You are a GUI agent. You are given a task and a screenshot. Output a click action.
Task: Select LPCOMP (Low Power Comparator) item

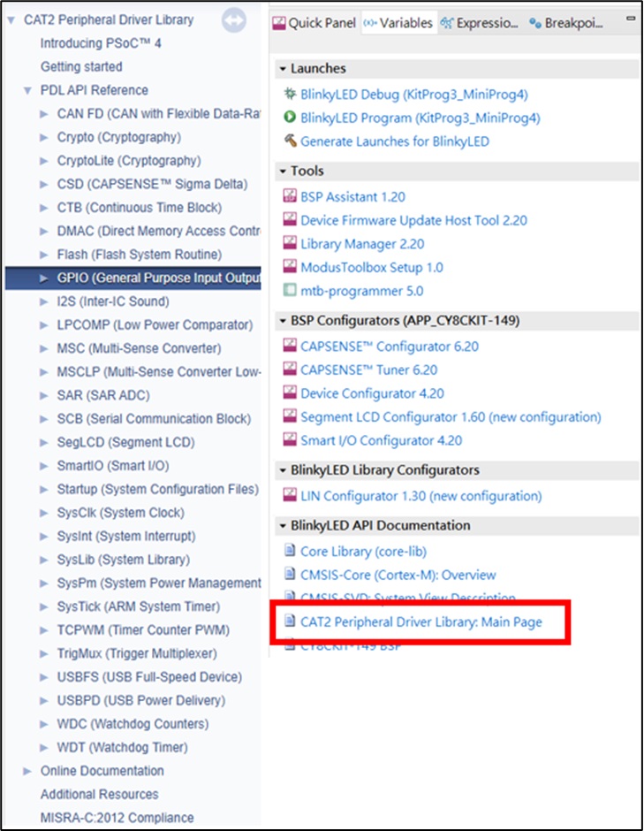[155, 324]
